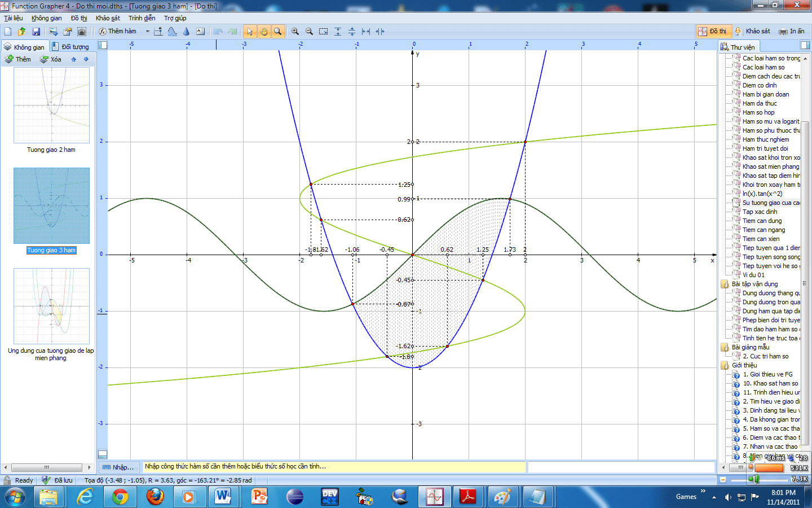This screenshot has width=812, height=508.
Task: Click the rectangle zoom selection icon
Action: tap(323, 32)
